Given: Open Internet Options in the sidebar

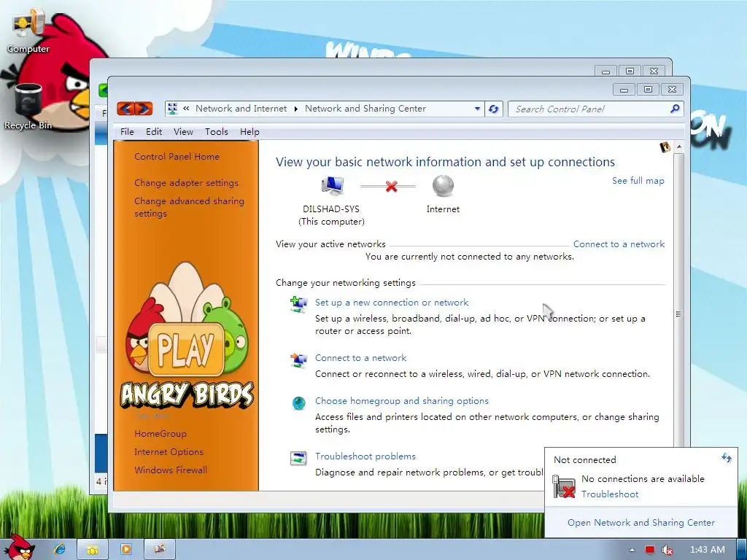Looking at the screenshot, I should [169, 452].
